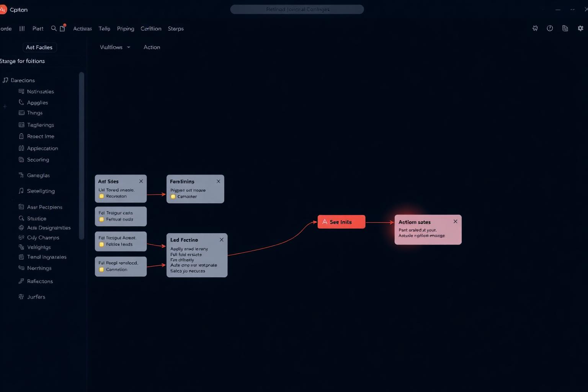This screenshot has height=392, width=588.
Task: Click the clock history icon in top bar
Action: click(550, 28)
